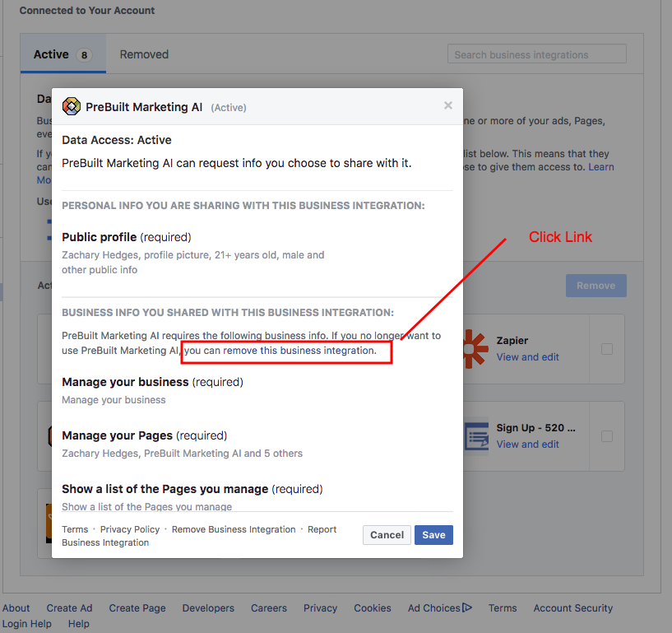Click the Ad Choices arrow icon
The height and width of the screenshot is (633, 672).
pos(467,607)
